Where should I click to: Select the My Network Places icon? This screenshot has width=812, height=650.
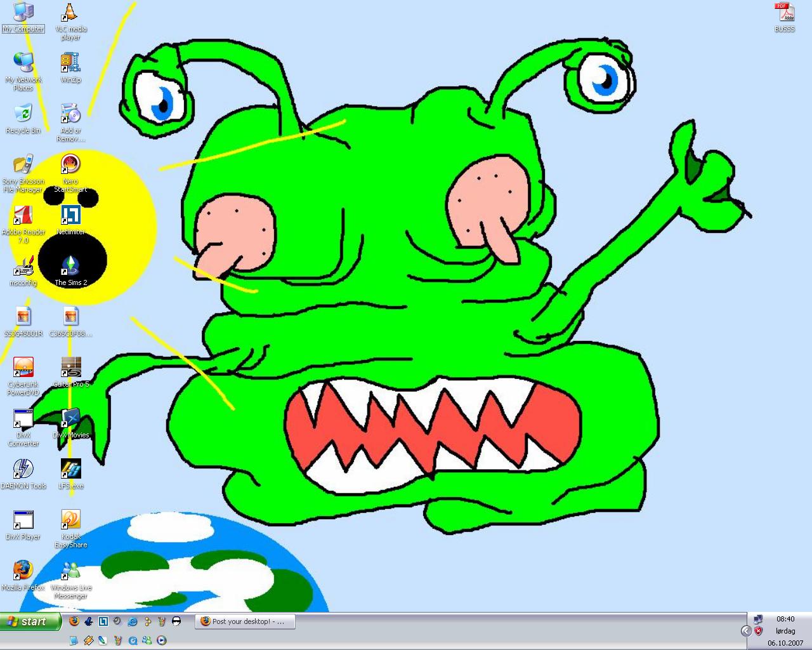click(x=23, y=72)
